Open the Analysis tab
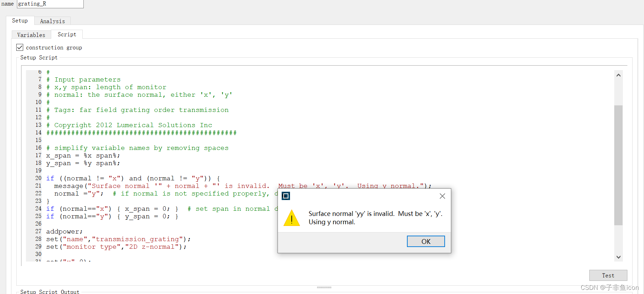 tap(52, 21)
